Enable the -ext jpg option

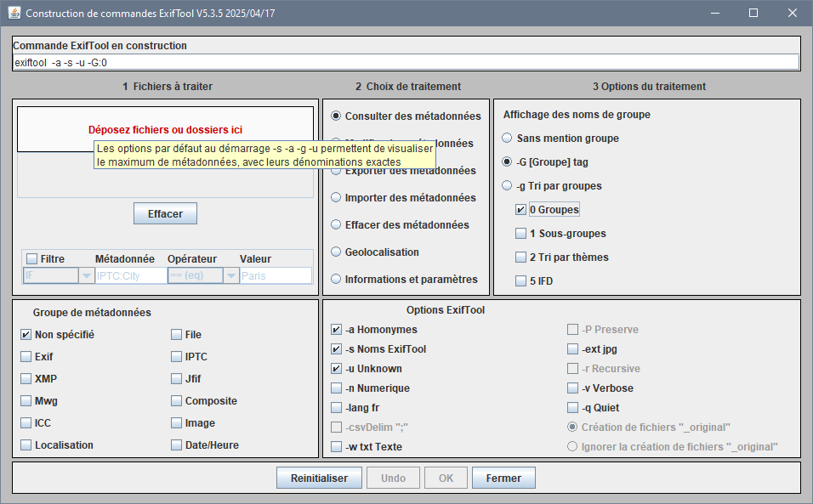[x=572, y=349]
